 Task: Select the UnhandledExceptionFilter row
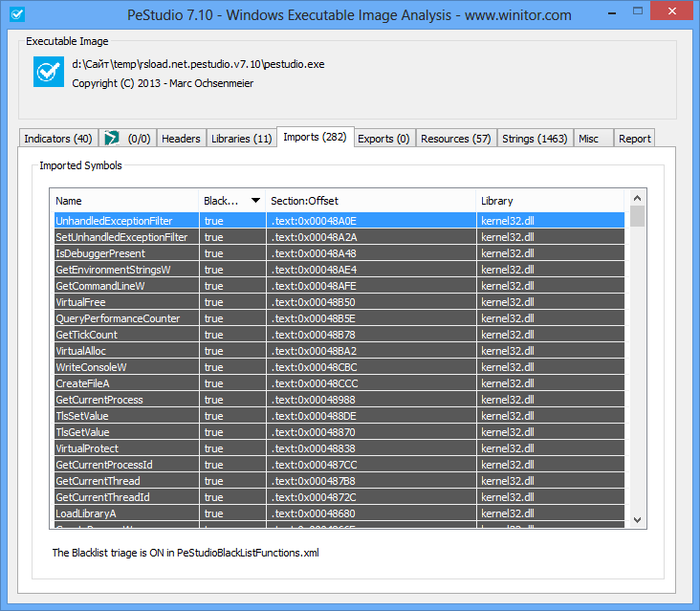click(339, 221)
